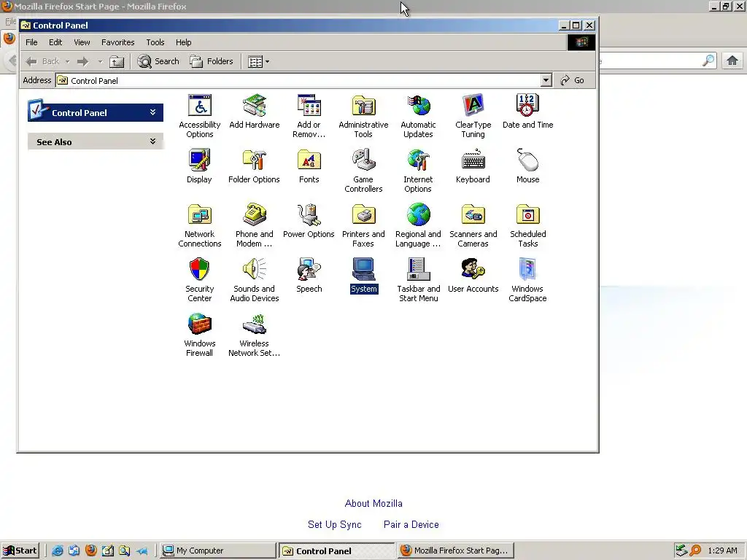Open Forward button history dropdown arrow

(100, 61)
